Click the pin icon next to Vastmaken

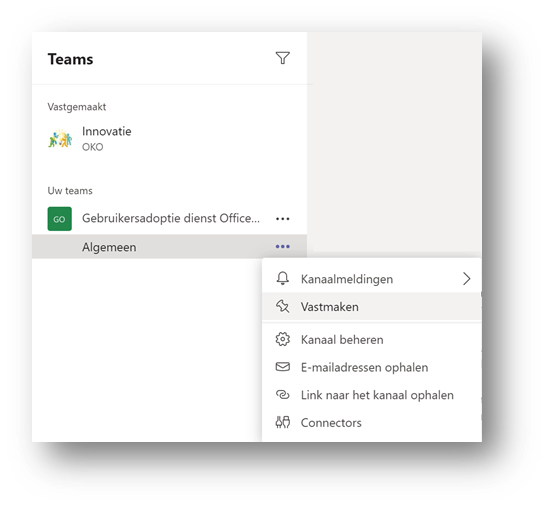pyautogui.click(x=283, y=306)
